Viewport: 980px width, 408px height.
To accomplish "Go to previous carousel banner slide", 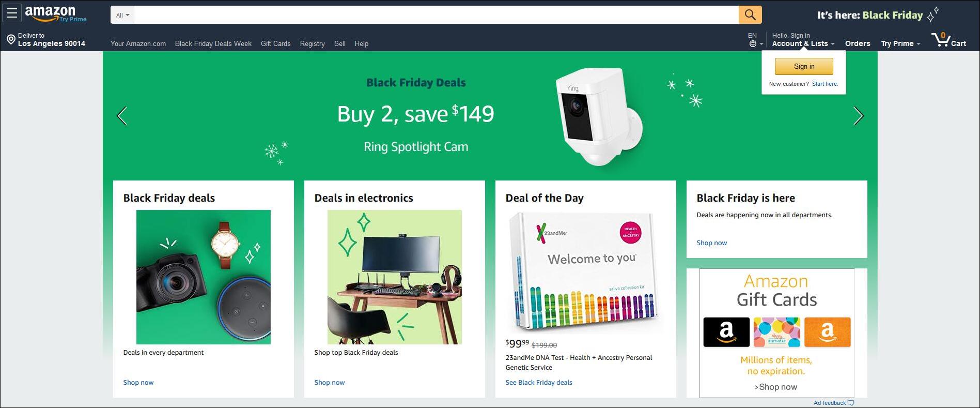I will pos(122,116).
